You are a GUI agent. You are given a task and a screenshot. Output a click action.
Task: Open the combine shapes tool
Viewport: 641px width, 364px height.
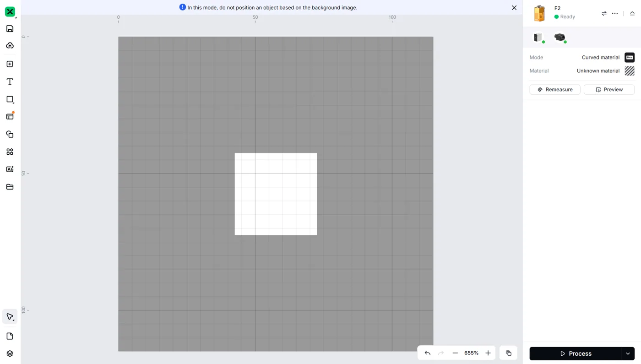click(10, 134)
